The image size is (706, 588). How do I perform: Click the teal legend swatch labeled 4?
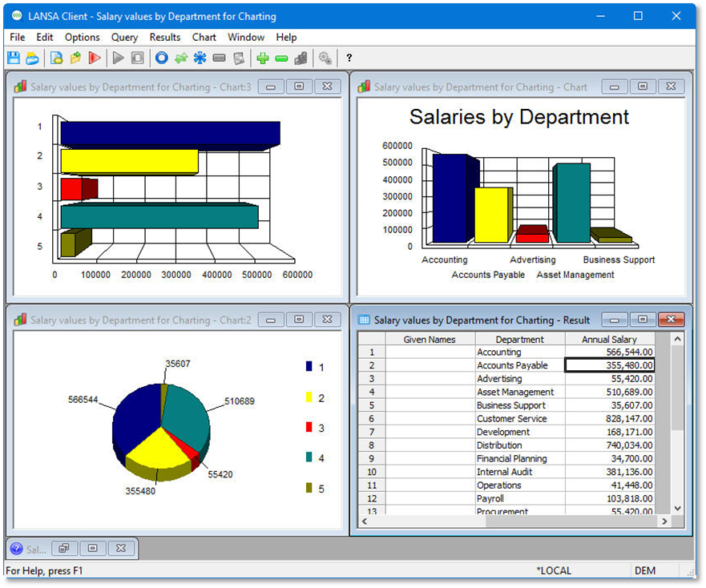click(x=309, y=458)
